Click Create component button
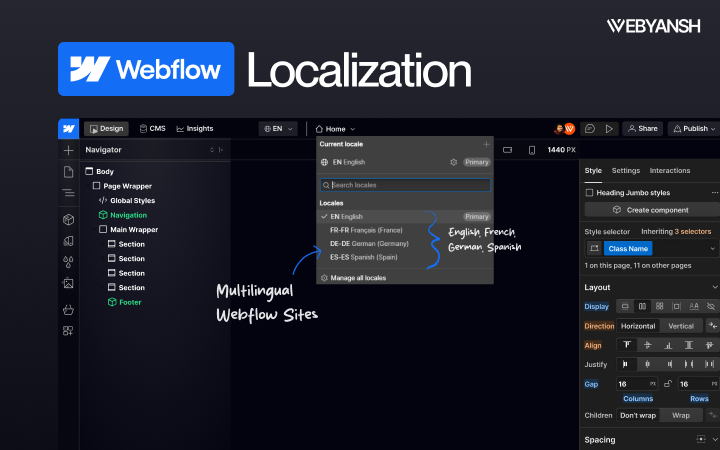Screen dimensions: 720x450 (652, 210)
